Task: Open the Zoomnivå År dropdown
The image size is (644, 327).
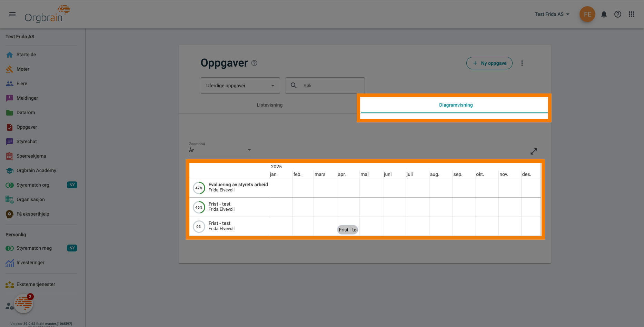Action: point(220,150)
